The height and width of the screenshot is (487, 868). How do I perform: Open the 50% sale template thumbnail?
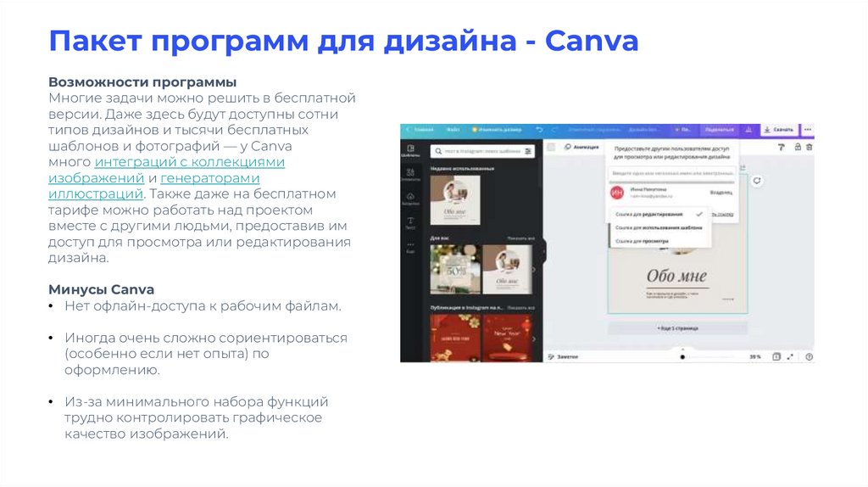(x=455, y=270)
